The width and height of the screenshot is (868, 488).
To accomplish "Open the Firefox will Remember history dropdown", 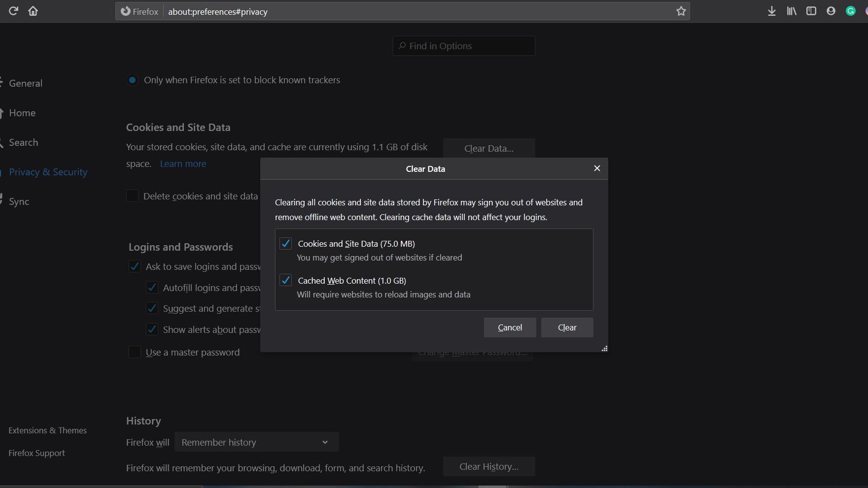I will [257, 442].
